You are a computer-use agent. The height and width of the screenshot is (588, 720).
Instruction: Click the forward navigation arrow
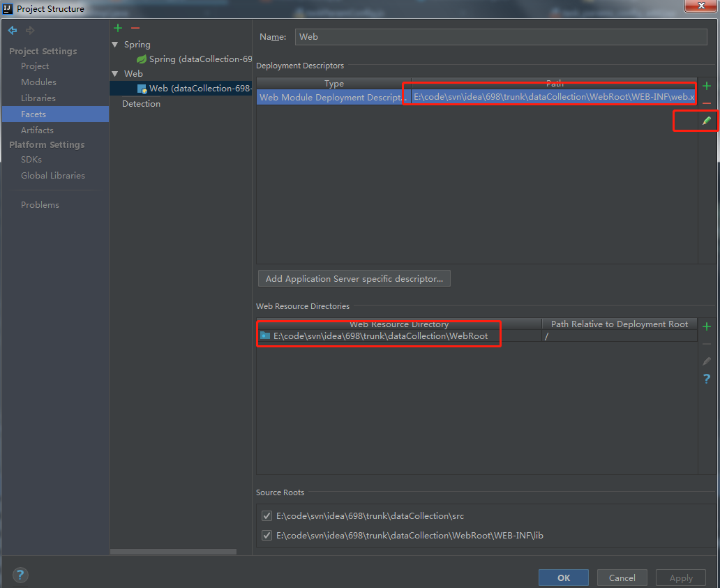[x=30, y=30]
